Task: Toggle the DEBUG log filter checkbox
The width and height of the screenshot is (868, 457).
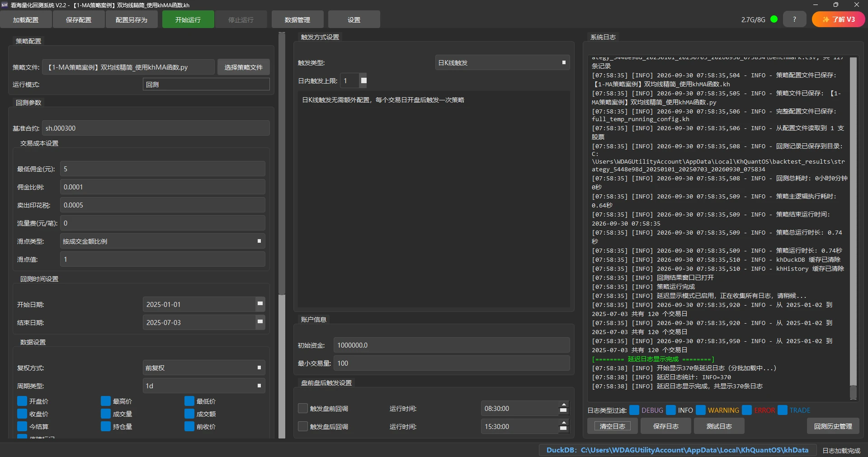Action: click(634, 410)
